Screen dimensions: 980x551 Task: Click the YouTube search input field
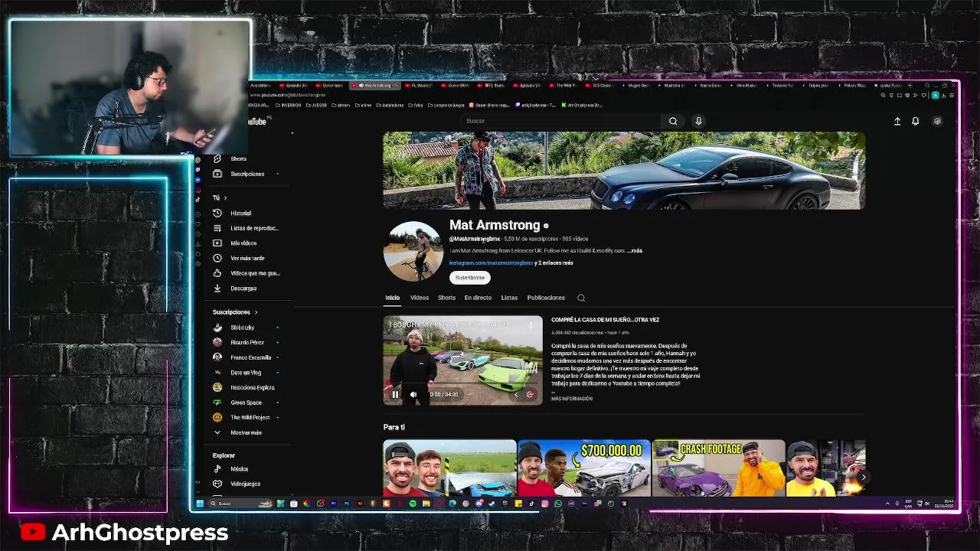click(x=563, y=121)
